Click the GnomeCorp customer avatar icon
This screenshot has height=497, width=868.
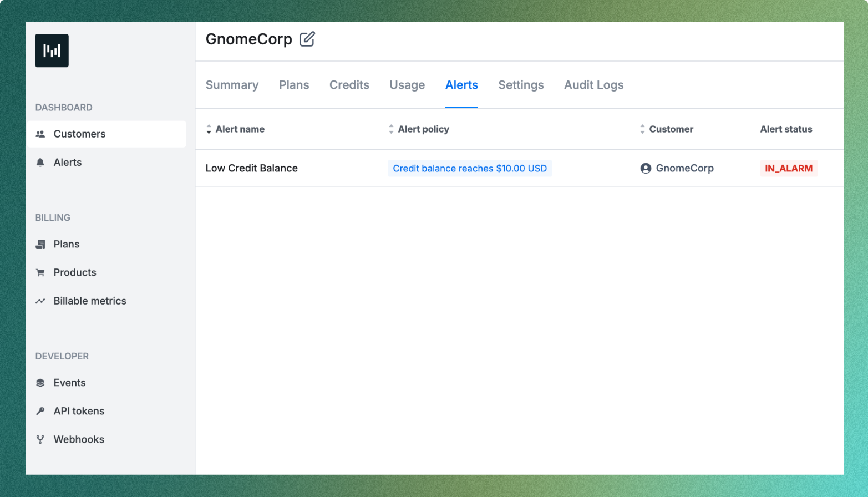(646, 168)
